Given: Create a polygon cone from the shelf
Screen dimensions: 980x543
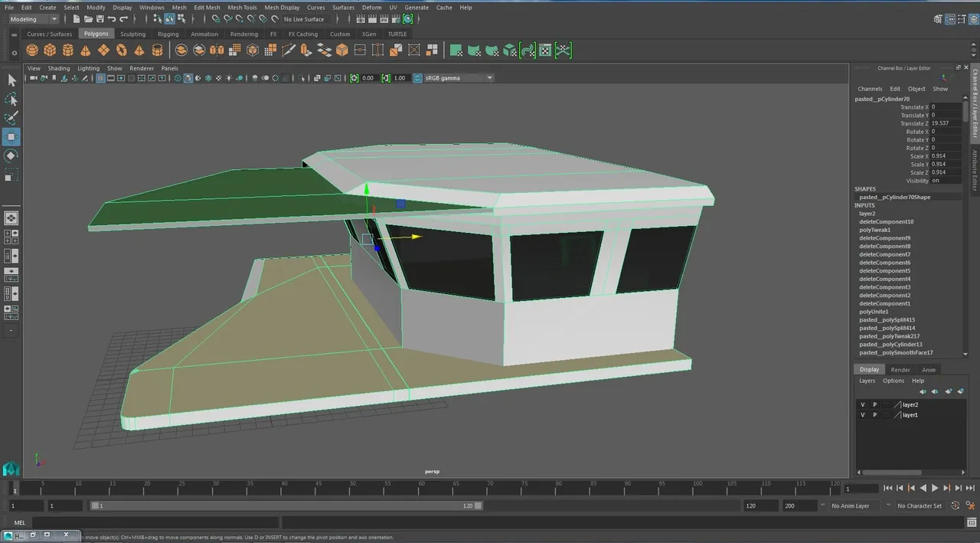Looking at the screenshot, I should (85, 51).
